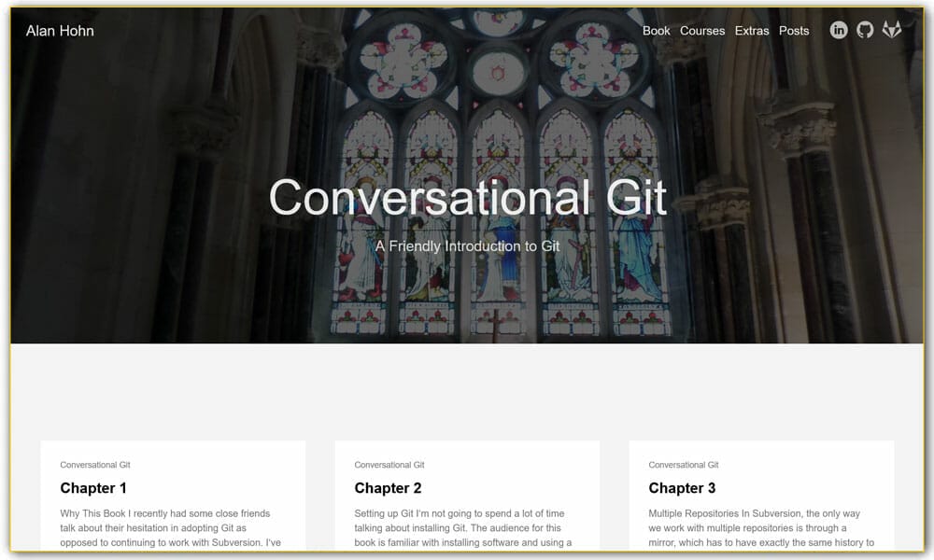Select Courses in the navigation bar
The height and width of the screenshot is (560, 934).
pyautogui.click(x=701, y=31)
